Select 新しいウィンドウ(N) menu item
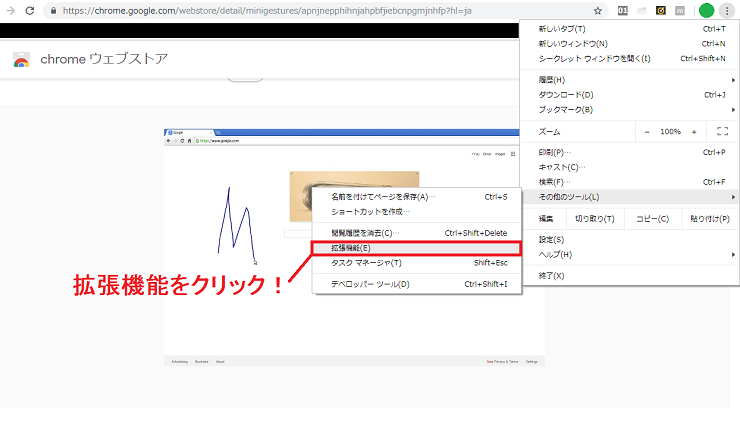 [630, 43]
